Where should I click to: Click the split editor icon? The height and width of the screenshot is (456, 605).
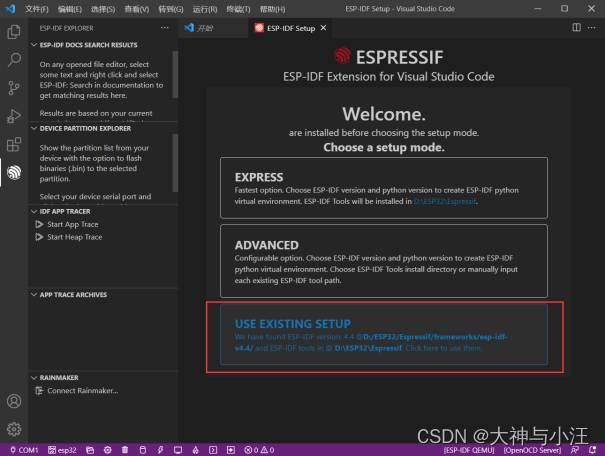(576, 28)
